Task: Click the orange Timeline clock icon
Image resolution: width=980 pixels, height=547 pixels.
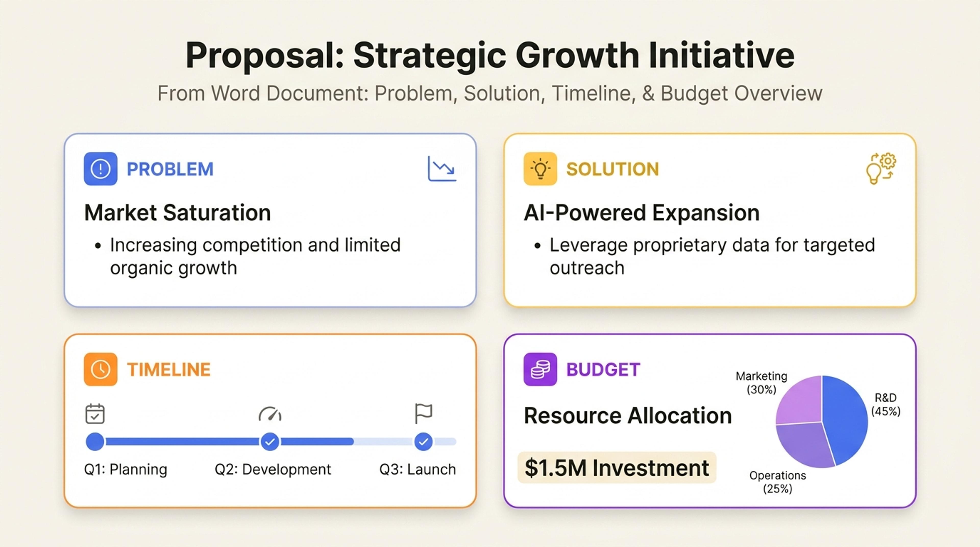Action: click(x=101, y=369)
